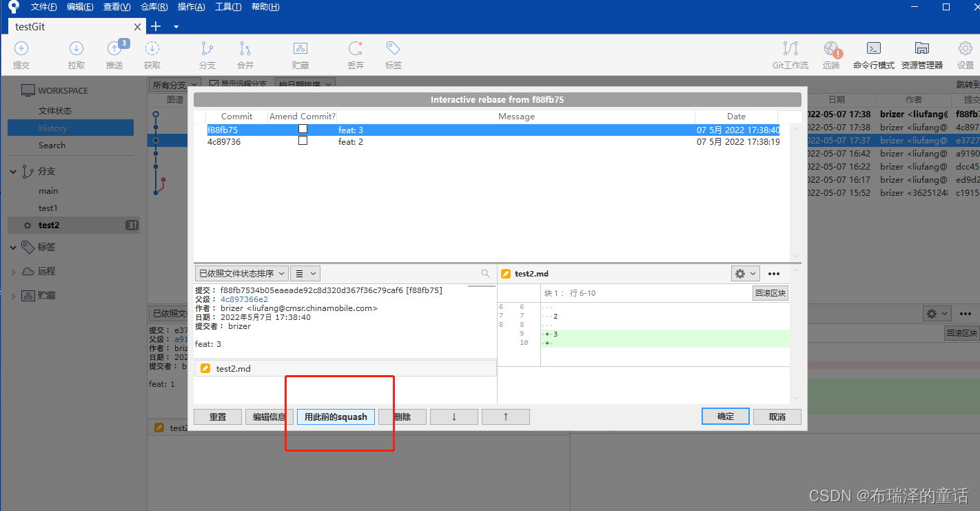
Task: Select 文件状态 in the sidebar
Action: tap(55, 110)
